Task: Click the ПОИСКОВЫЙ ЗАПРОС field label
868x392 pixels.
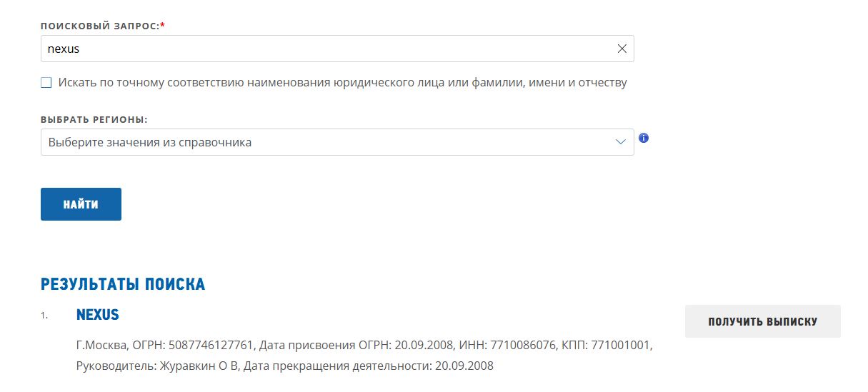Action: pyautogui.click(x=99, y=26)
